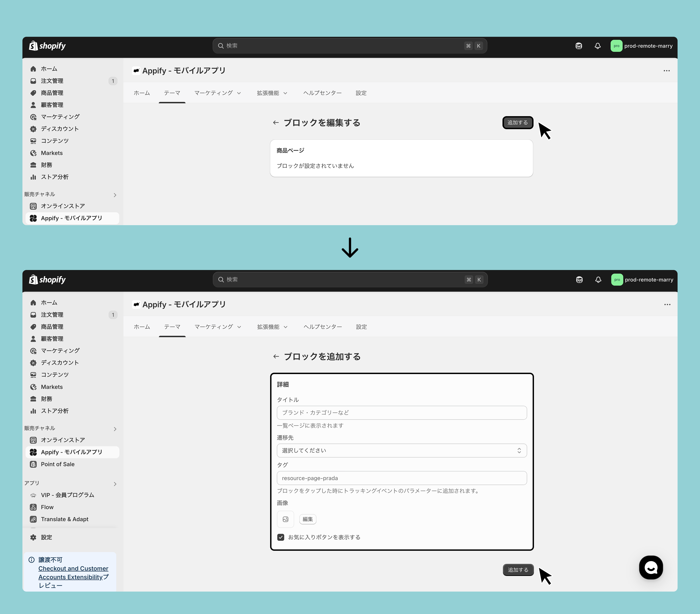Viewport: 700px width, 614px height.
Task: Uncheck お気に入りボタンを表示する checkbox
Action: 281,537
